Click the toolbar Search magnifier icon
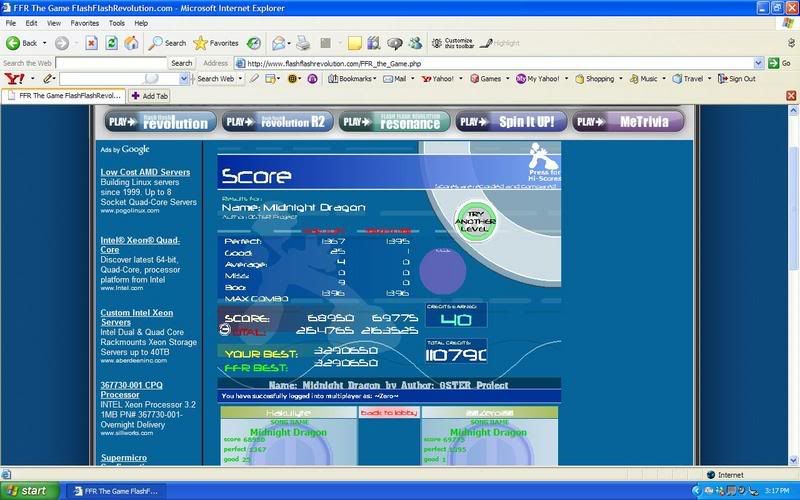 point(156,43)
